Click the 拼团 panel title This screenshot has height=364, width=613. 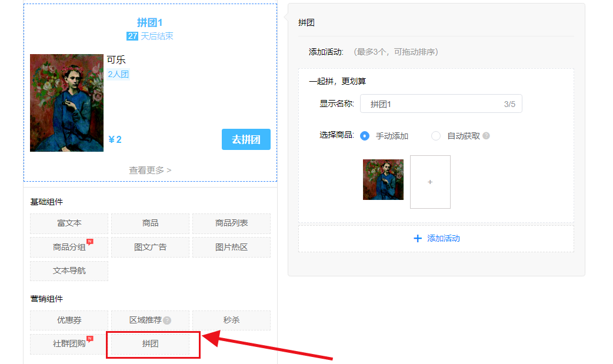[306, 23]
